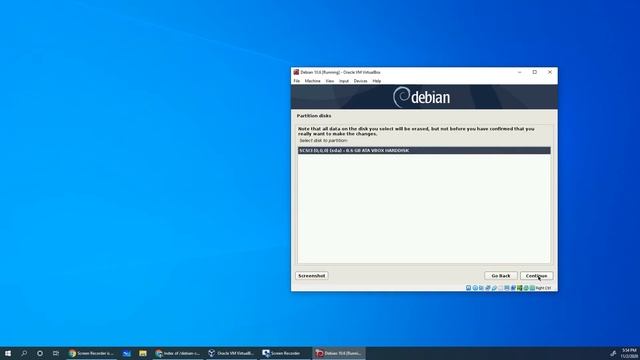The height and width of the screenshot is (360, 640).
Task: Open the network adapter indicator in the status bar
Action: (488, 288)
